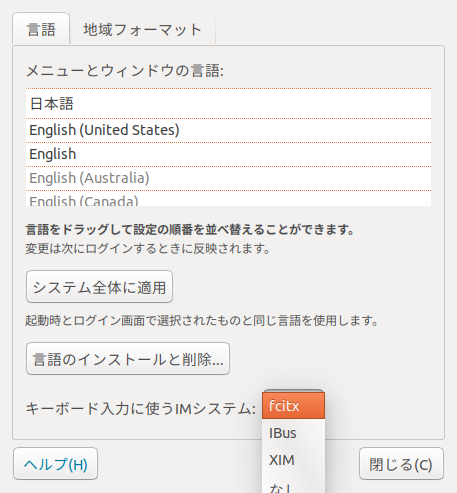Click the キーボード入力に使うIMシステム label
This screenshot has width=457, height=493.
141,408
